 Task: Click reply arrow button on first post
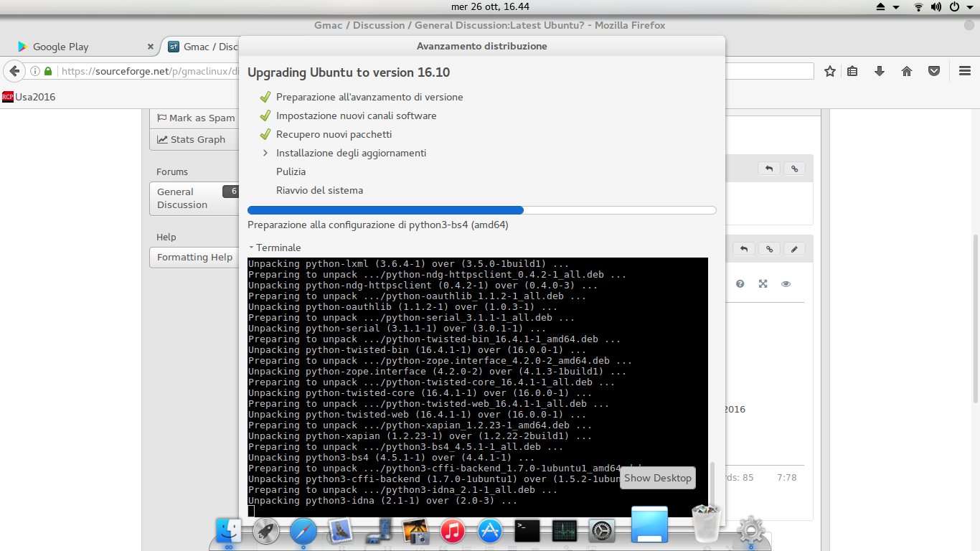click(x=769, y=169)
